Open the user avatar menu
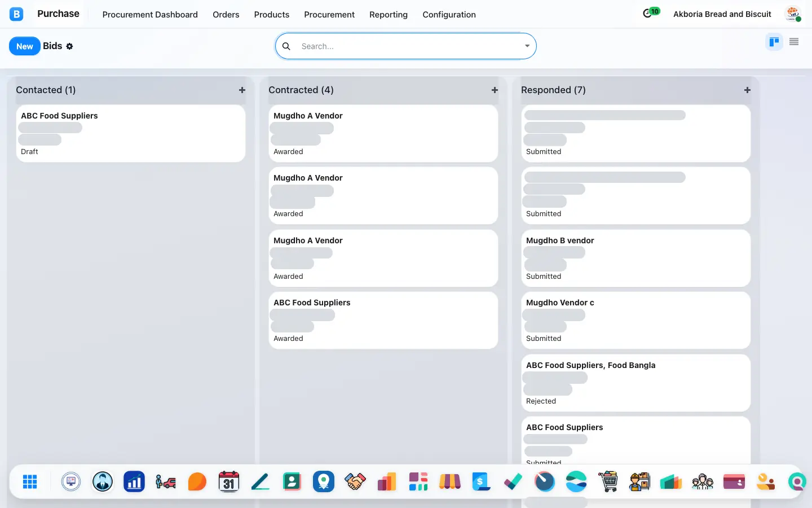Image resolution: width=812 pixels, height=508 pixels. click(x=793, y=14)
